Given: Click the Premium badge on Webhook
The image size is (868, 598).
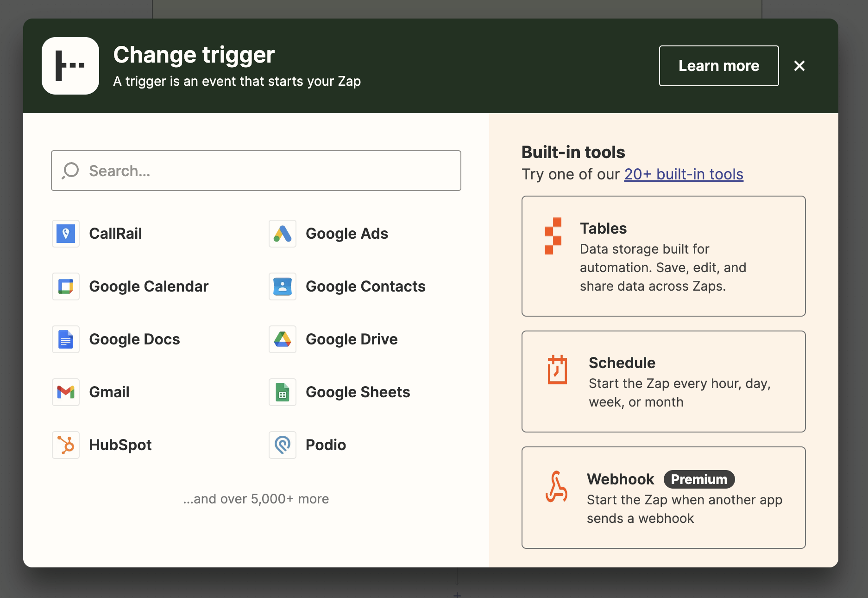Looking at the screenshot, I should click(699, 479).
